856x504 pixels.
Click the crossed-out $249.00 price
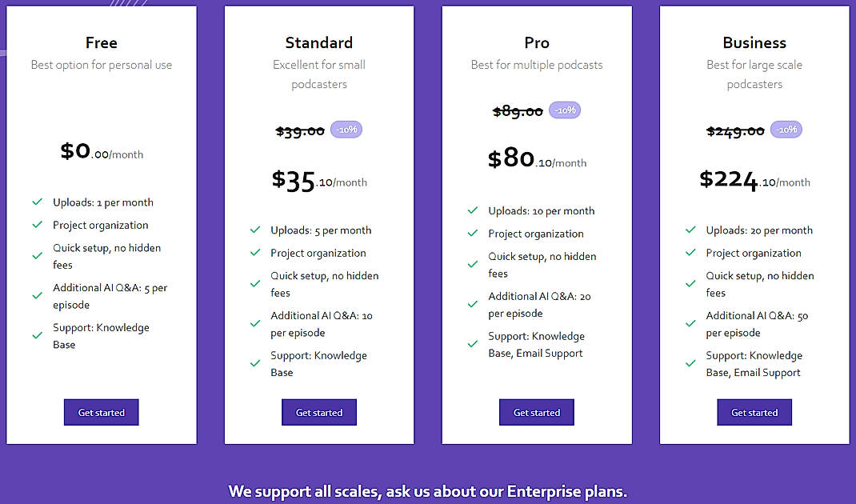click(x=734, y=129)
